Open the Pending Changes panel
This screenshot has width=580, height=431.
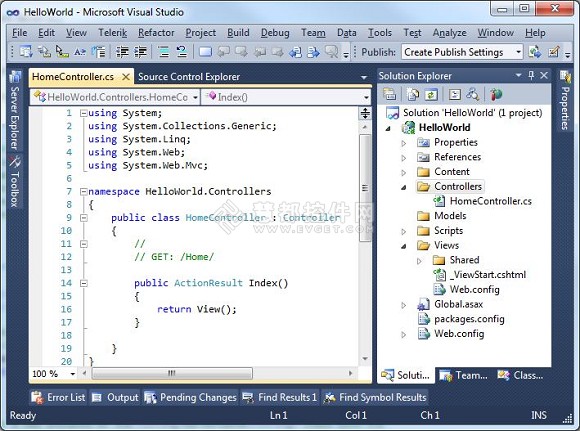tap(190, 397)
